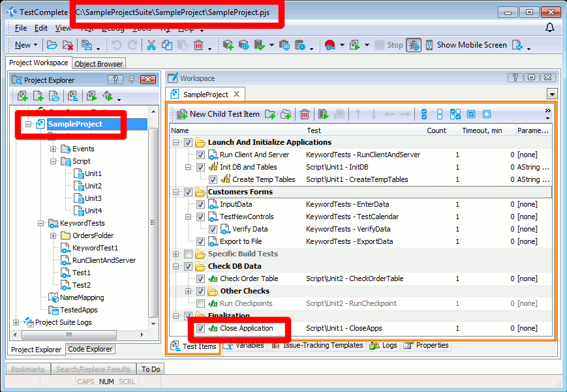The height and width of the screenshot is (392, 567).
Task: Collapse the Script node in Project Explorer
Action: 54,161
